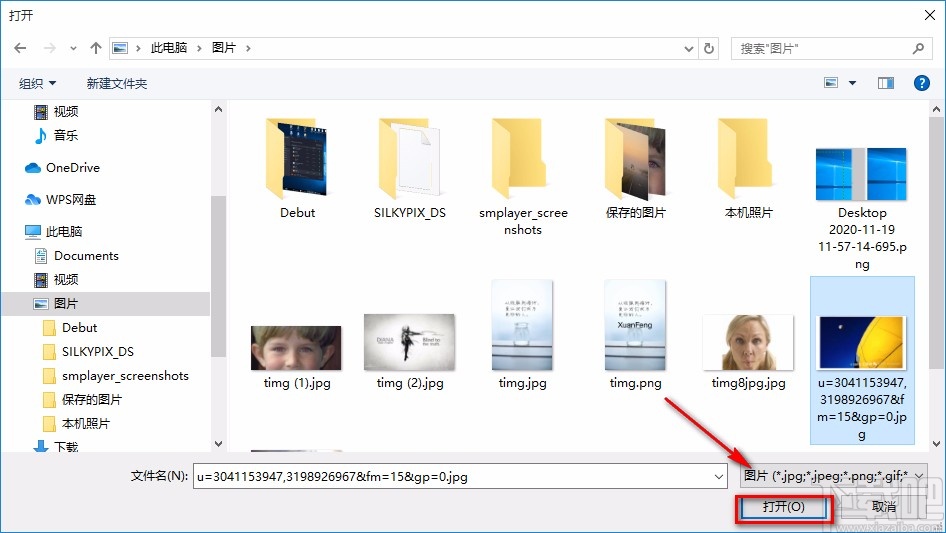Open the 组织 menu

pyautogui.click(x=37, y=83)
